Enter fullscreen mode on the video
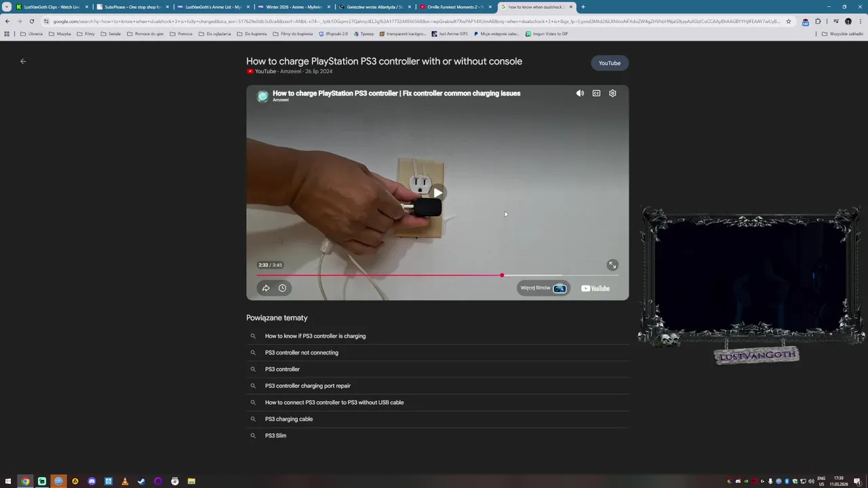Image resolution: width=868 pixels, height=488 pixels. (x=612, y=265)
